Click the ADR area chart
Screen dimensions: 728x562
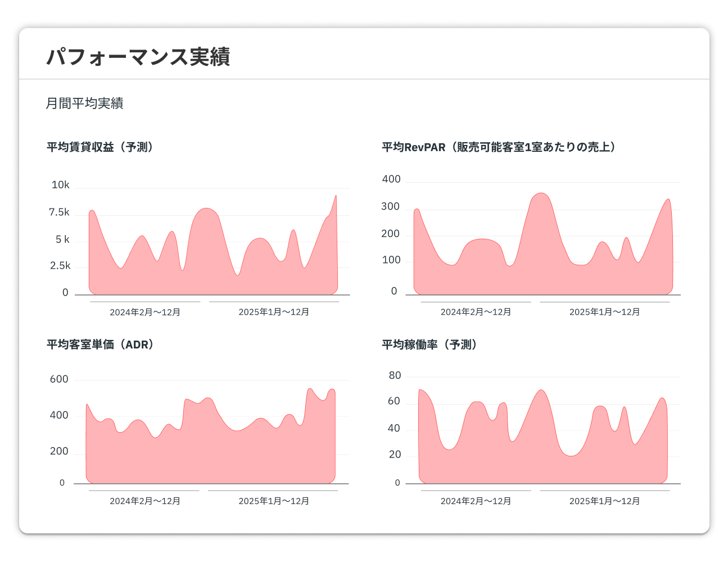211,436
